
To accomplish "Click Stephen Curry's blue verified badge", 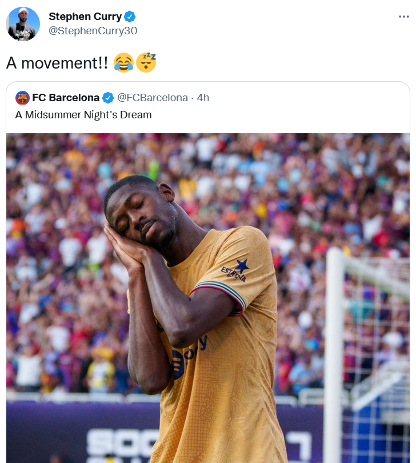I will tap(130, 16).
